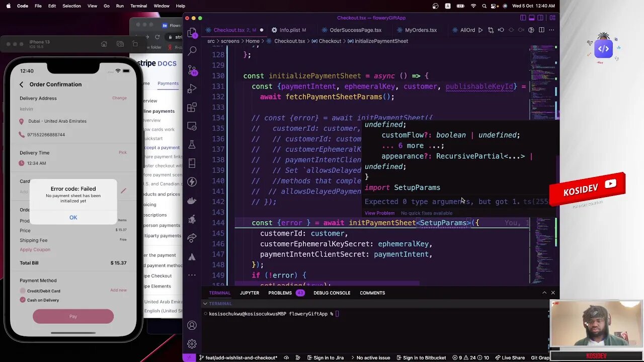Switch to the JUPYTER panel tab
Viewport: 644px width, 362px height.
(x=249, y=293)
